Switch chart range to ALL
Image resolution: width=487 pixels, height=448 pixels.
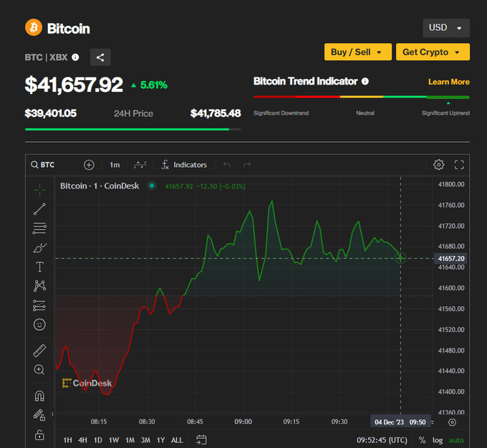[x=177, y=440]
